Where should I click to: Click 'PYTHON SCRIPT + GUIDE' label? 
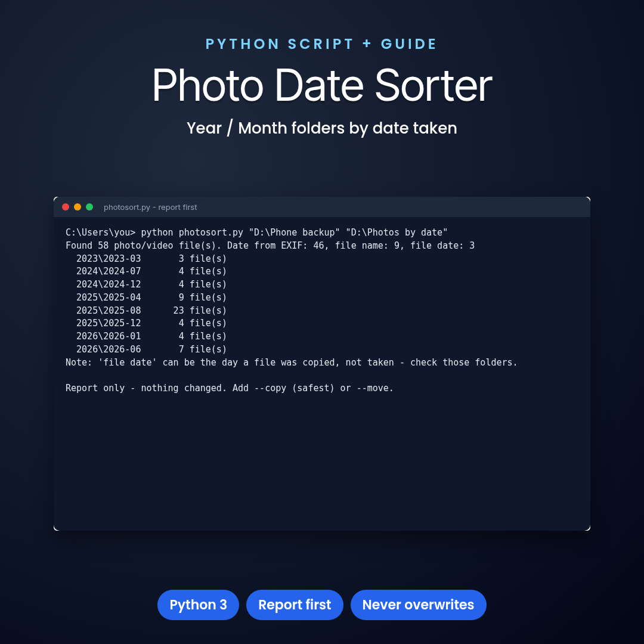321,44
